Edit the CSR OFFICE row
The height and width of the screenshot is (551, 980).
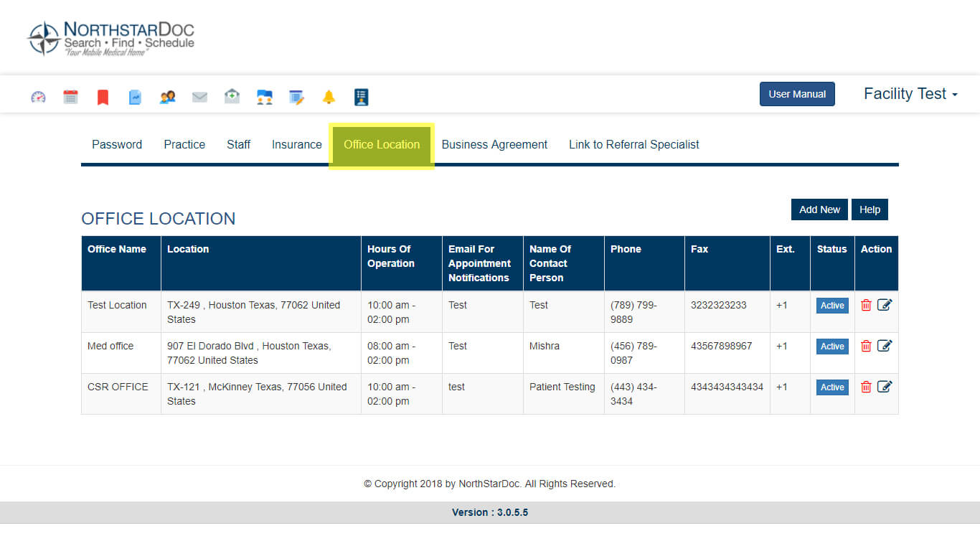885,387
